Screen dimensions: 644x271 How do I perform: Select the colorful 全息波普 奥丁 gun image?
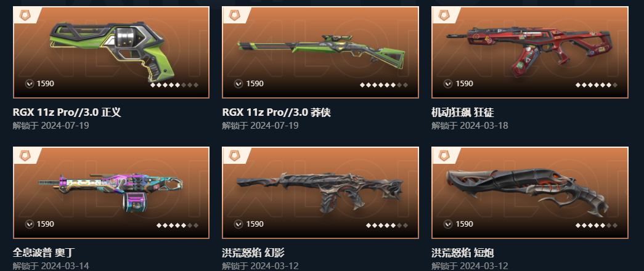(111, 193)
